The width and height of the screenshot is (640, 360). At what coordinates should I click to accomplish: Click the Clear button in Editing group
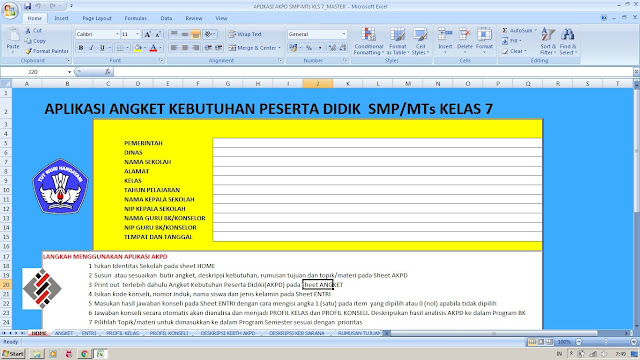(x=514, y=51)
